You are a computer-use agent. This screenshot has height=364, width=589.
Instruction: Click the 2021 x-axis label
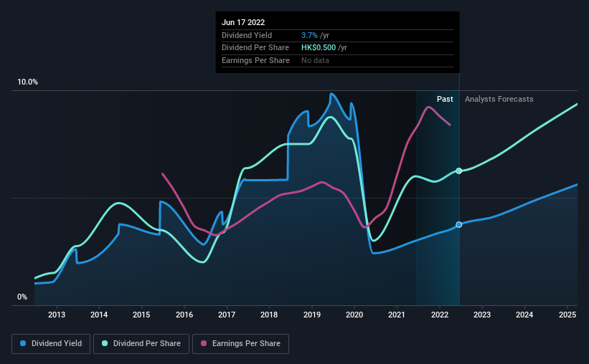397,315
